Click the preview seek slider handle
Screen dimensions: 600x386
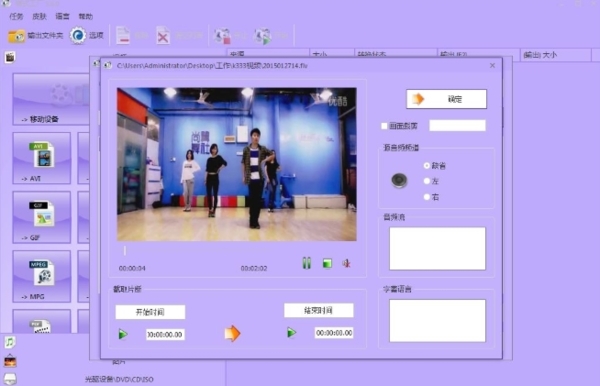124,251
